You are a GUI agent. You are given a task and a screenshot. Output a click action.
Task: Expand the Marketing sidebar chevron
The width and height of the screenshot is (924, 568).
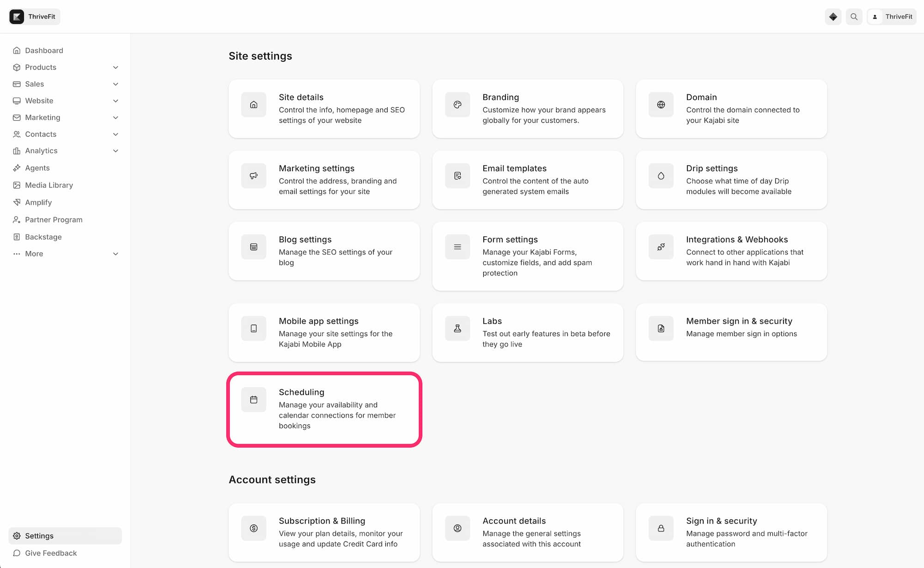pyautogui.click(x=115, y=118)
